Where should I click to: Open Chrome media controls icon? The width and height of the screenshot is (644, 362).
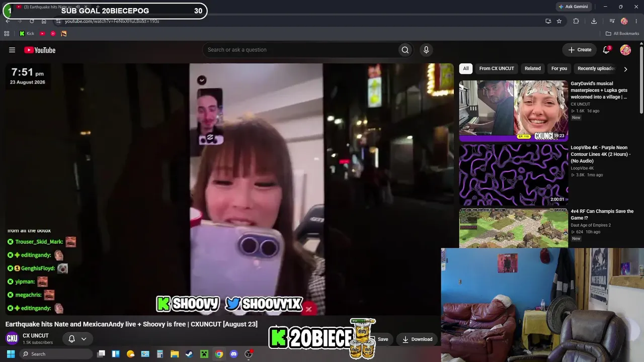(x=612, y=21)
